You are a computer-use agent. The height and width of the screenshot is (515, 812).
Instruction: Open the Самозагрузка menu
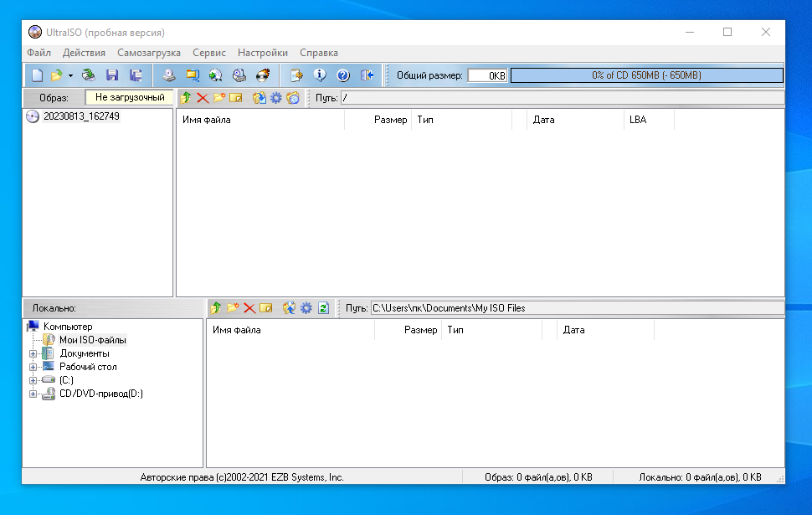[x=149, y=53]
